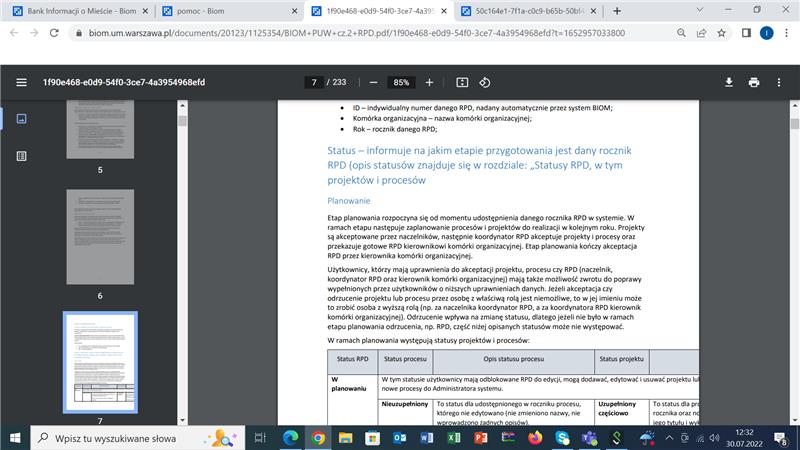Open page 6 thumbnail
The width and height of the screenshot is (800, 450).
click(x=100, y=236)
